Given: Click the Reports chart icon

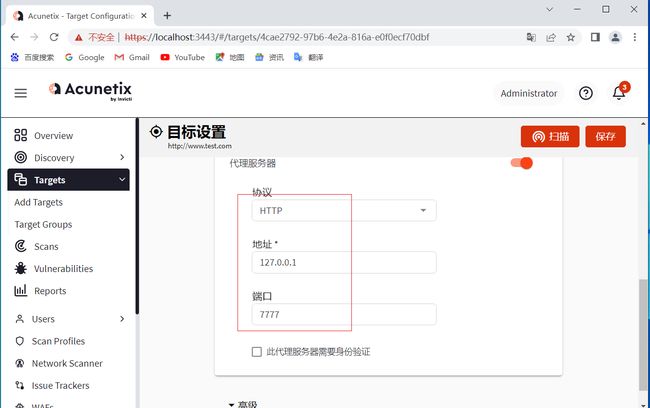Looking at the screenshot, I should (x=20, y=290).
